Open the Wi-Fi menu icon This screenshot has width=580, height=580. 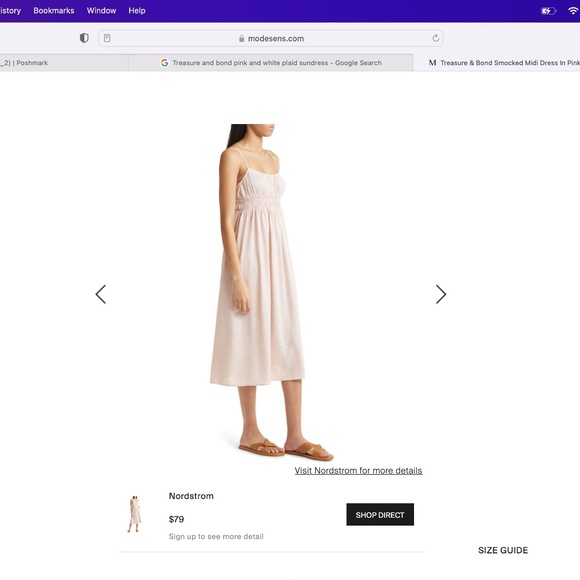573,11
